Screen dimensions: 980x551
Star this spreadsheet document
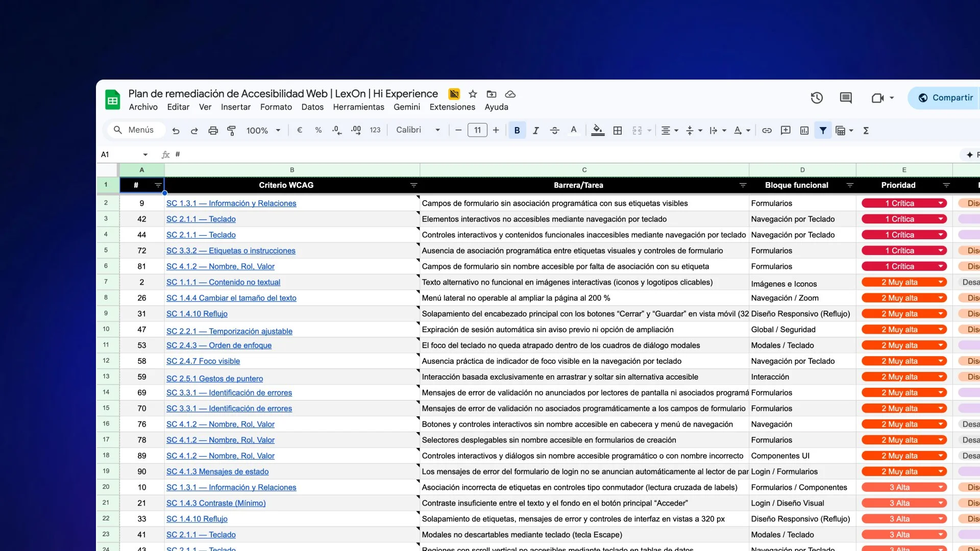473,94
